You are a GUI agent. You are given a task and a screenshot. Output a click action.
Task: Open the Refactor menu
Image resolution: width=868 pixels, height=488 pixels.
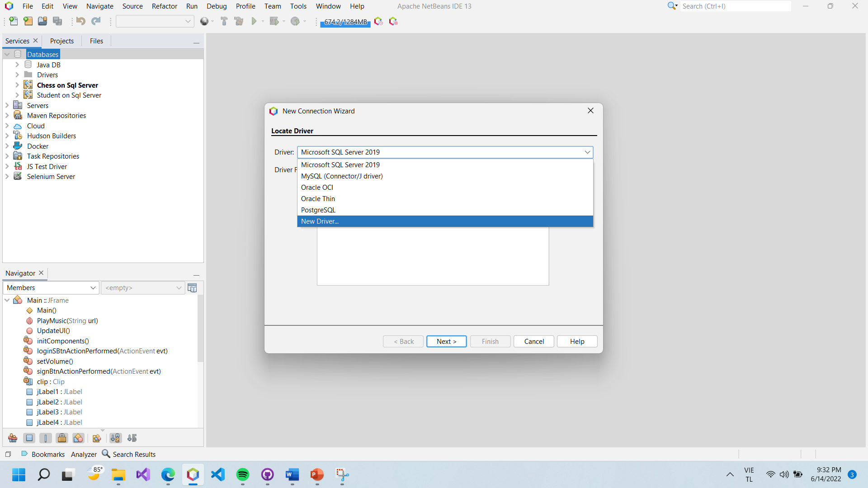coord(164,6)
